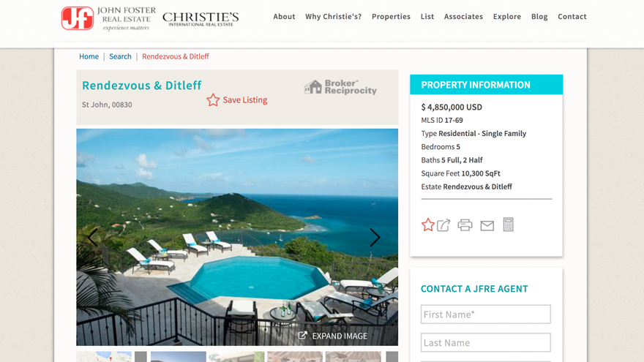Go to the Blog page
The width and height of the screenshot is (644, 362).
(x=539, y=16)
